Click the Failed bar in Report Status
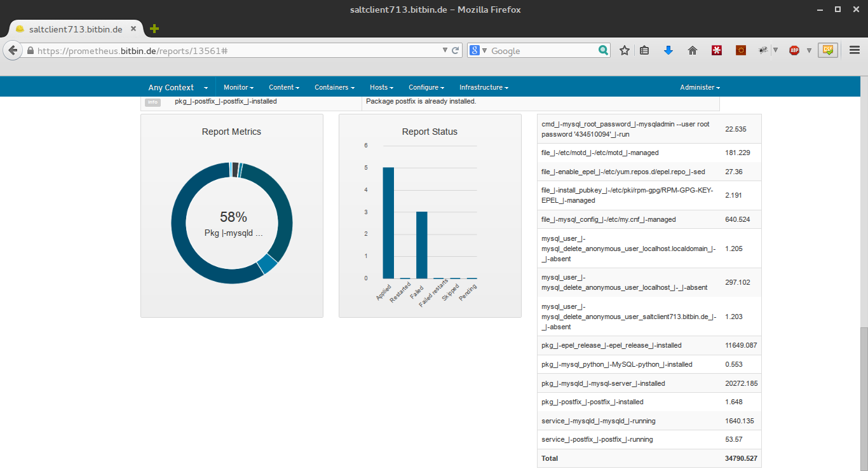 [421, 245]
